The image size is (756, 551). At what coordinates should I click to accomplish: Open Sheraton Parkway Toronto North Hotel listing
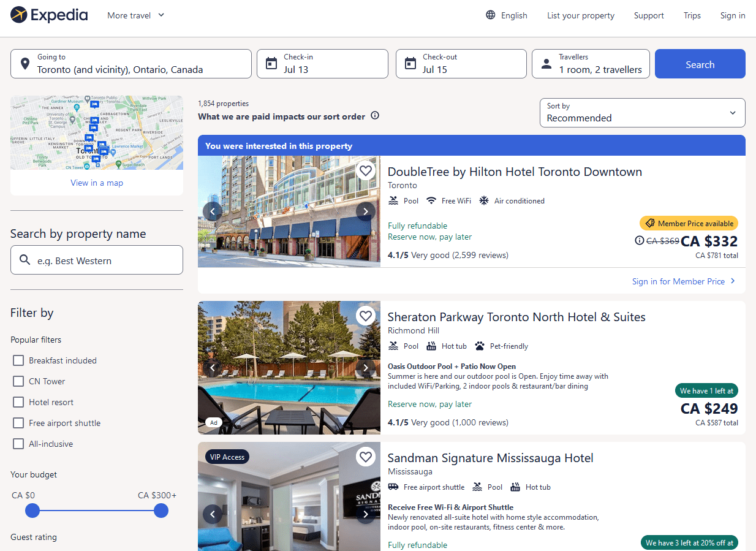(x=516, y=317)
